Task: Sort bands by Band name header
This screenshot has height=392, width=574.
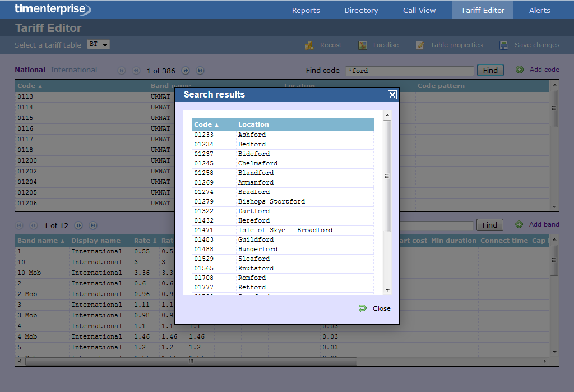Action: coord(40,241)
